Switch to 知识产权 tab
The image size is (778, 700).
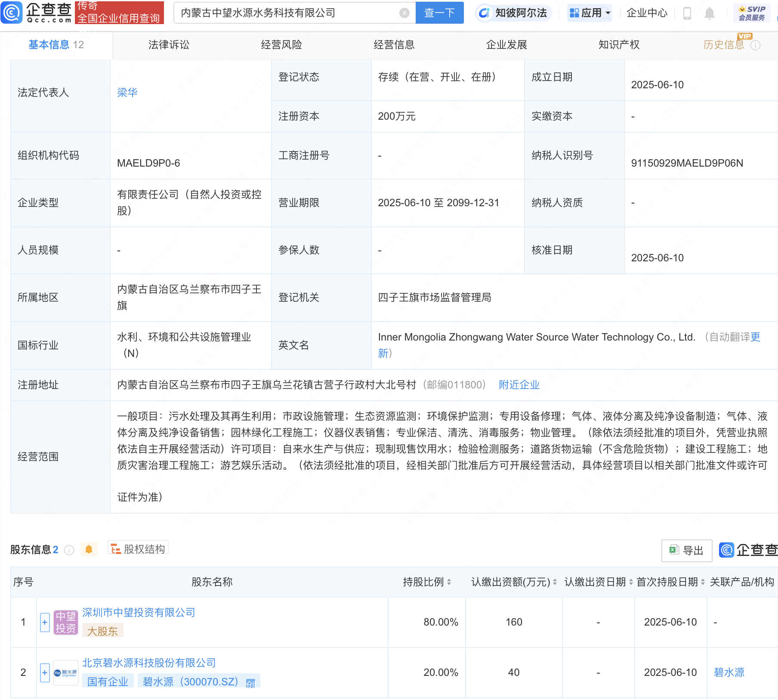point(619,45)
